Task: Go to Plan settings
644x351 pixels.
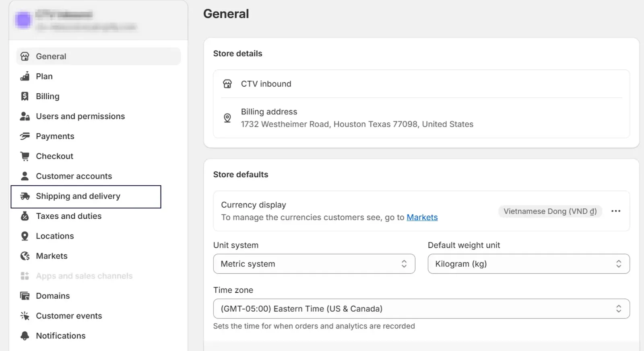Action: pos(99,76)
